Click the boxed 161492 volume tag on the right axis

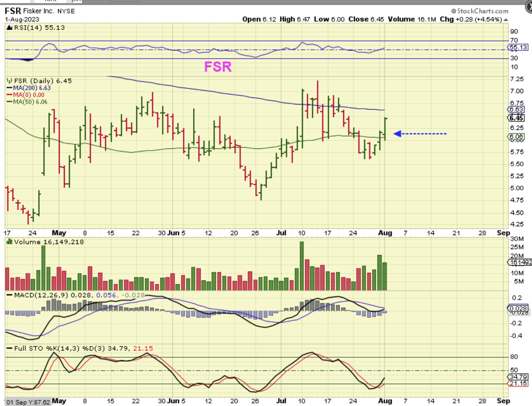520,262
